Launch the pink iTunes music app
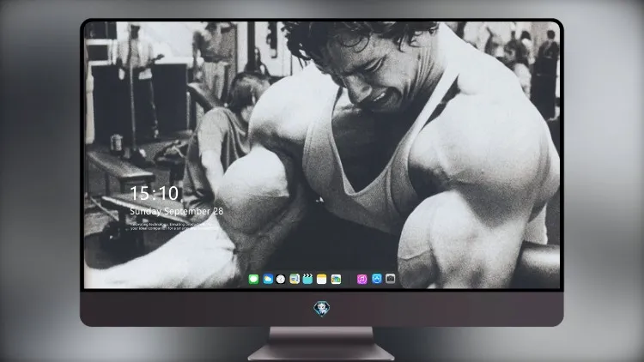Viewport: 644px width, 362px height. pyautogui.click(x=361, y=279)
